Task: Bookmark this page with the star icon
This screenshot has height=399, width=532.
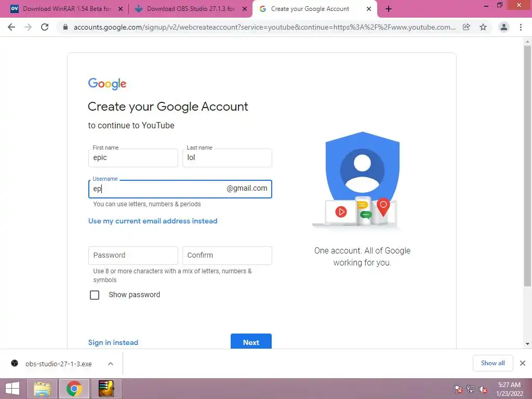Action: [x=483, y=27]
